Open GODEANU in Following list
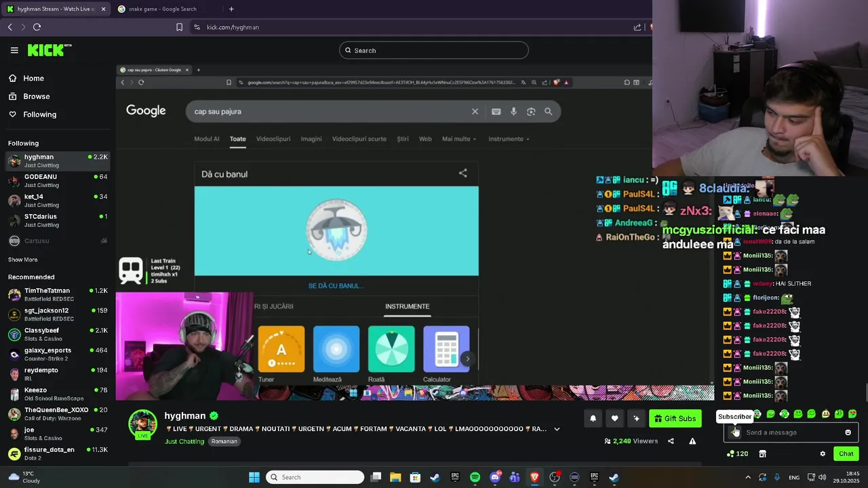Screen dimensions: 868x488 [58, 180]
